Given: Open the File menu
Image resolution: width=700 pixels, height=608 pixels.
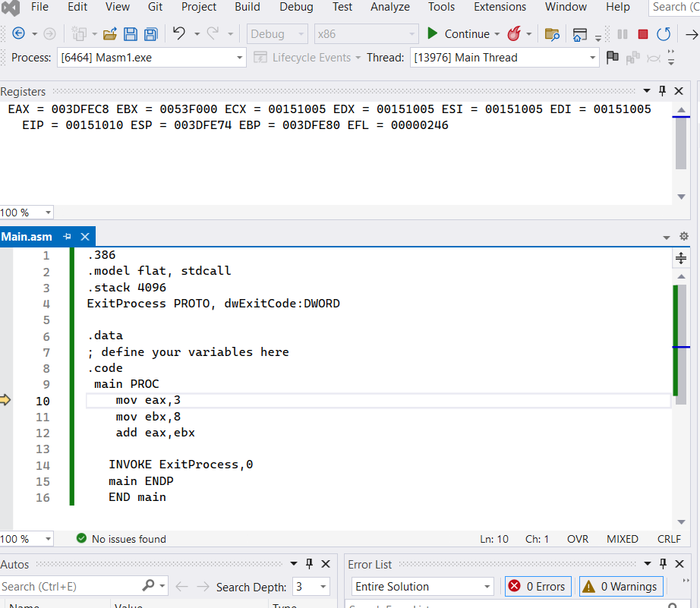Looking at the screenshot, I should [x=39, y=7].
